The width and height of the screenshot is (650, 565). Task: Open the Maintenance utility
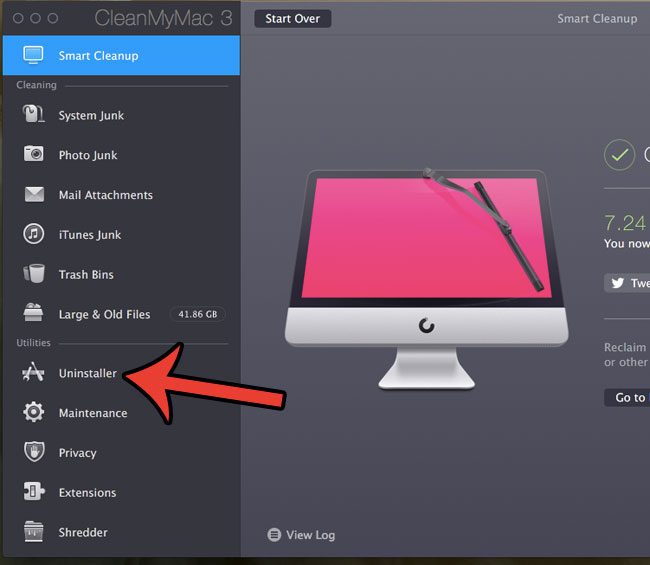coord(121,412)
